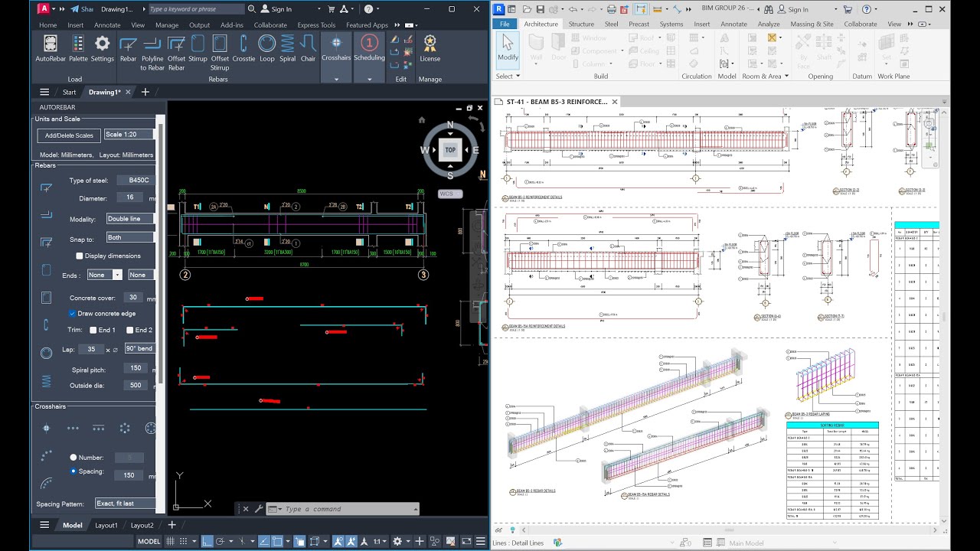Viewport: 980px width, 551px height.
Task: Open AutoRebar Settings gear
Action: click(x=102, y=48)
